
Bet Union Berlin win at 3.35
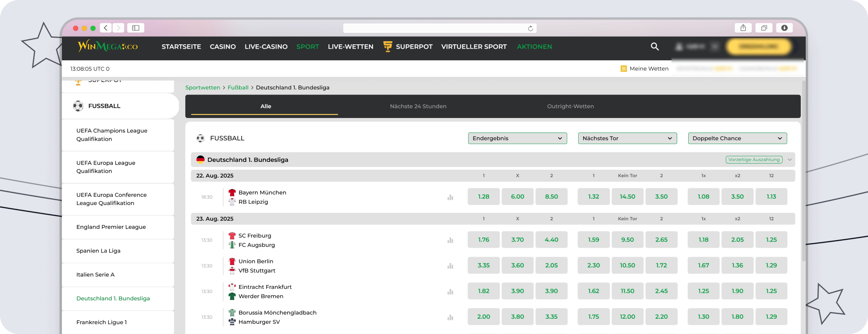click(x=483, y=265)
